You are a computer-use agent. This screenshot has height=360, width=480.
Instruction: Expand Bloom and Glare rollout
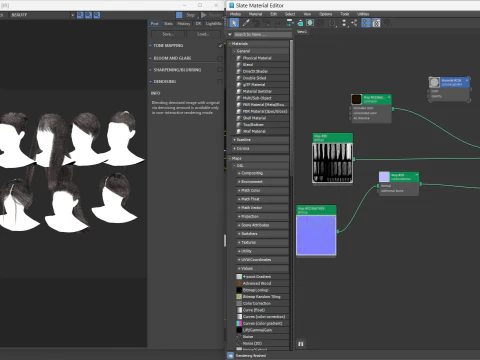[151, 58]
